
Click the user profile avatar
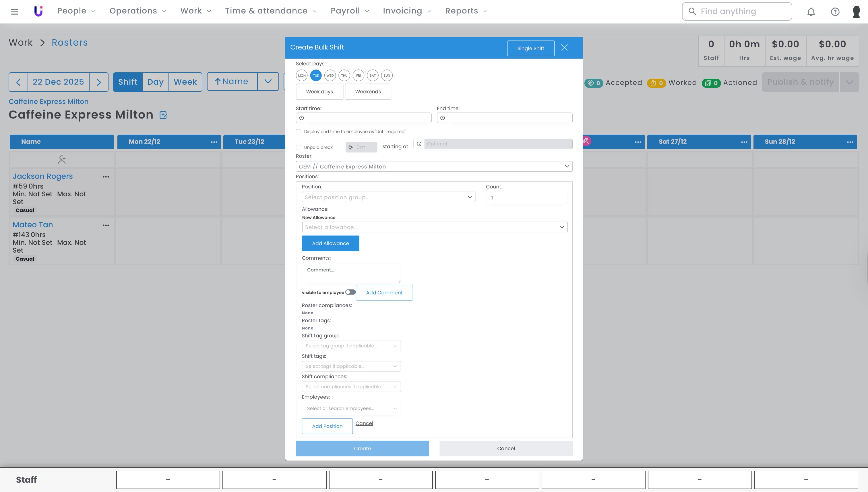[856, 12]
